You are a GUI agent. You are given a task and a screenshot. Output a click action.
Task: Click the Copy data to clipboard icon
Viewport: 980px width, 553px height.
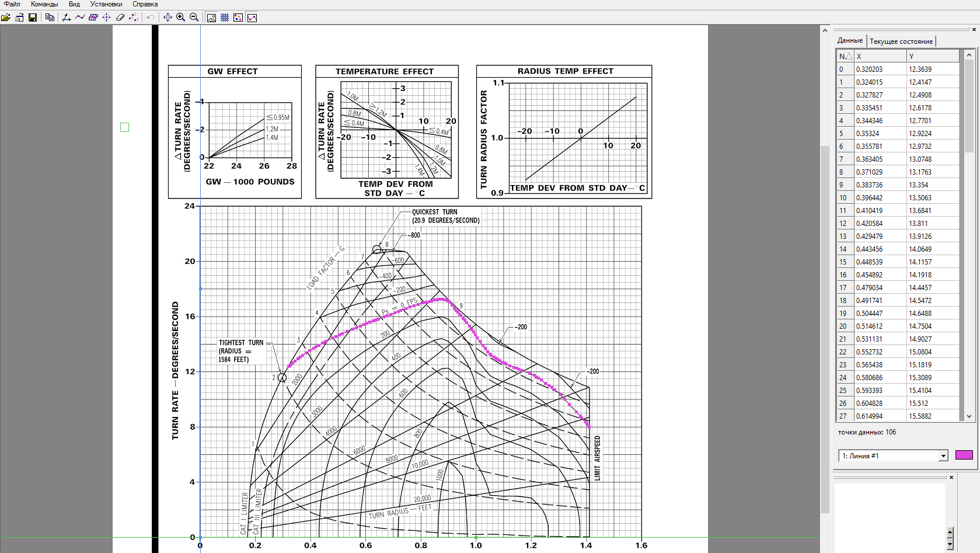[50, 18]
